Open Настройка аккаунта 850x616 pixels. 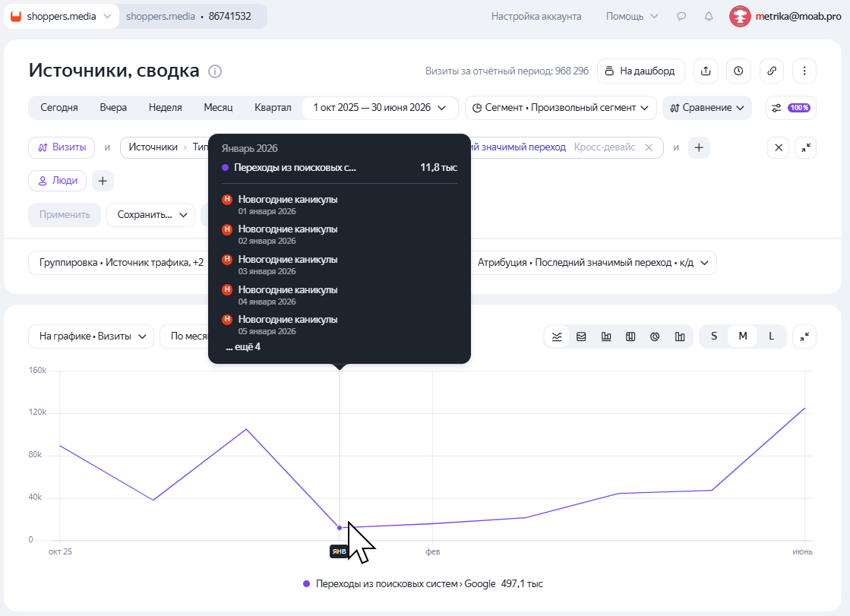536,16
